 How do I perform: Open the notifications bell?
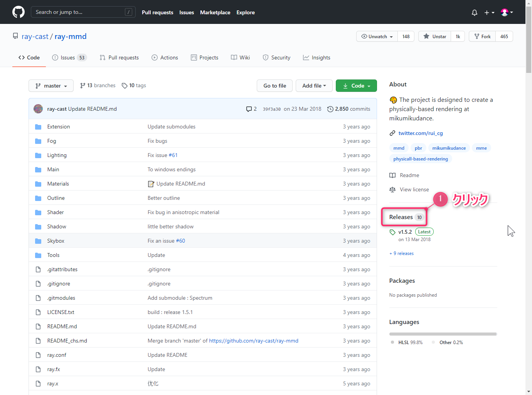pyautogui.click(x=475, y=12)
